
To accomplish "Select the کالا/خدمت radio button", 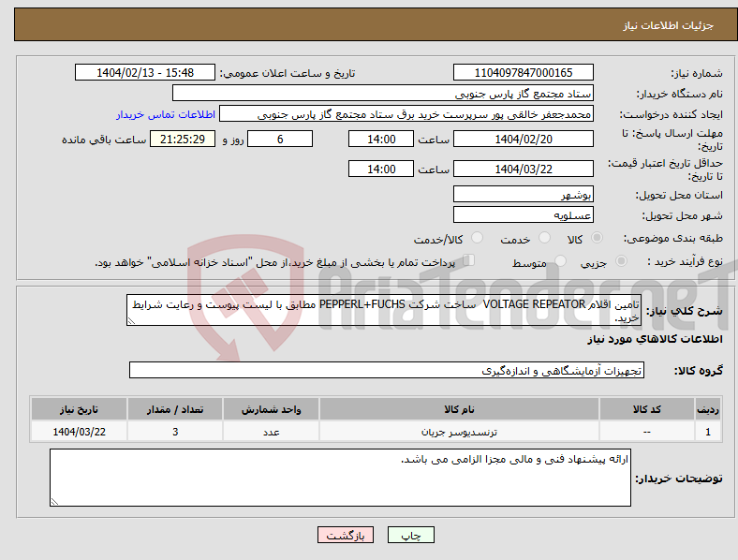I will [x=478, y=238].
